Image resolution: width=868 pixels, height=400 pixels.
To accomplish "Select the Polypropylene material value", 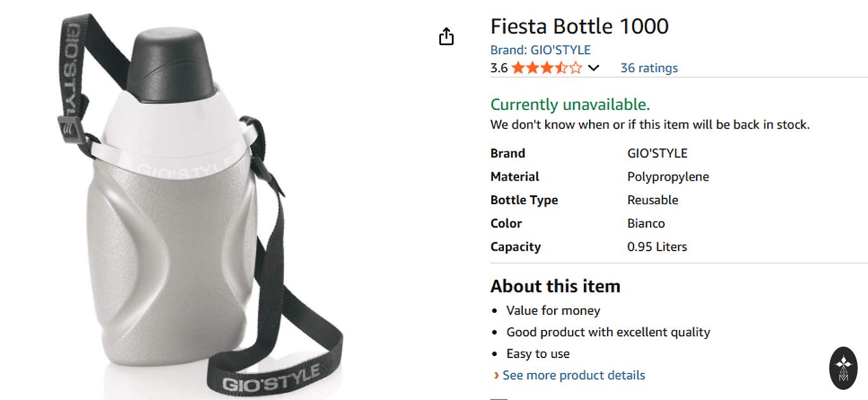I will tap(668, 177).
